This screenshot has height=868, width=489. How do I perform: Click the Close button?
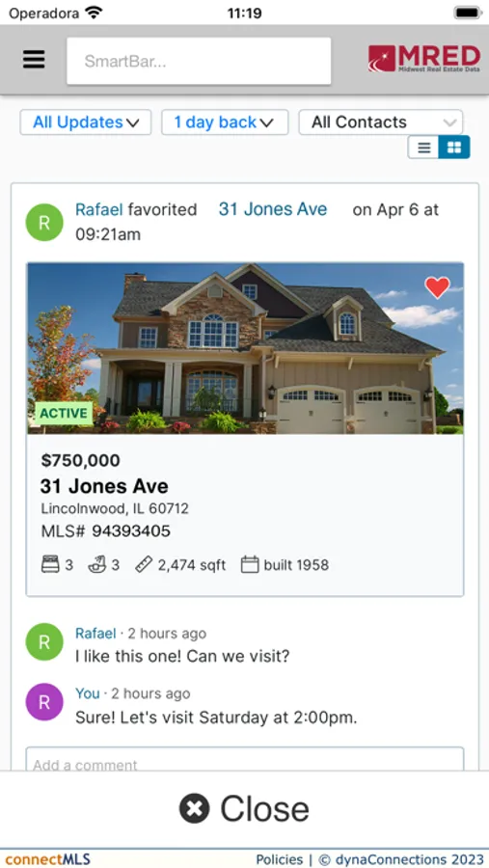244,809
